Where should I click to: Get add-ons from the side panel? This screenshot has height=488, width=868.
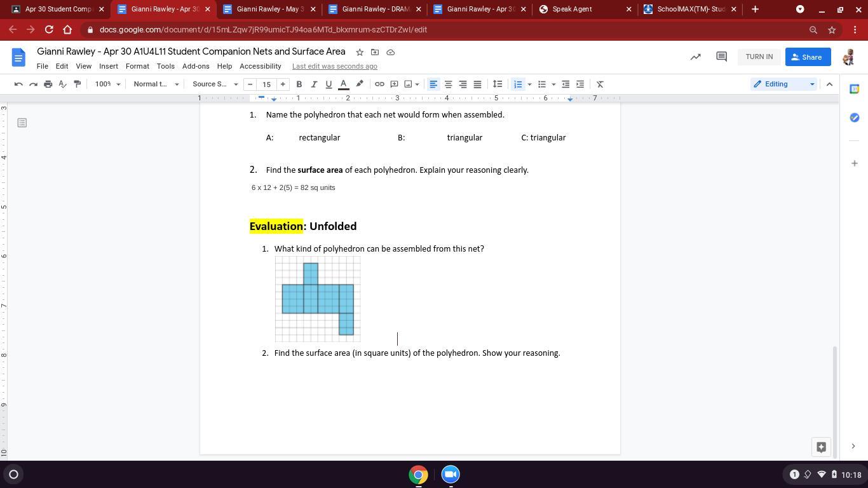[855, 163]
